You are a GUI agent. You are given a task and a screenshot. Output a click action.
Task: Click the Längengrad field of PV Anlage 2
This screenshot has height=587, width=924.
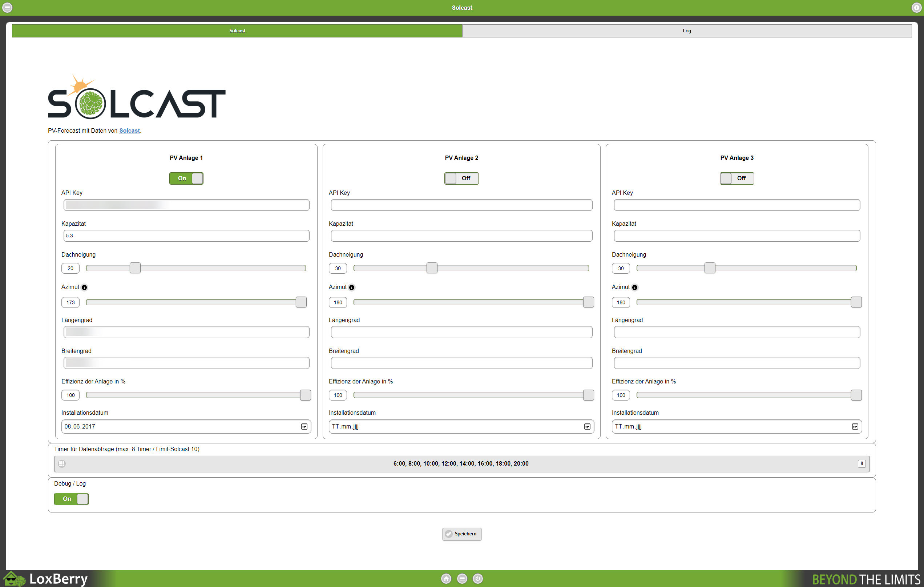click(461, 332)
